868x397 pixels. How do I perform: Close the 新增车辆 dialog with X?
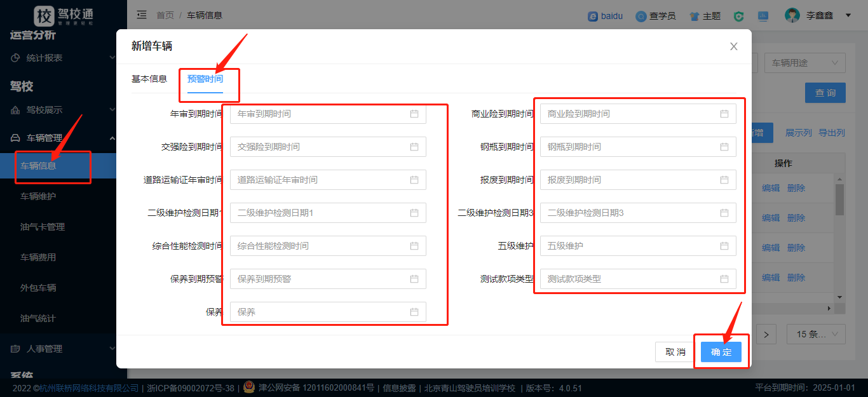pyautogui.click(x=734, y=46)
